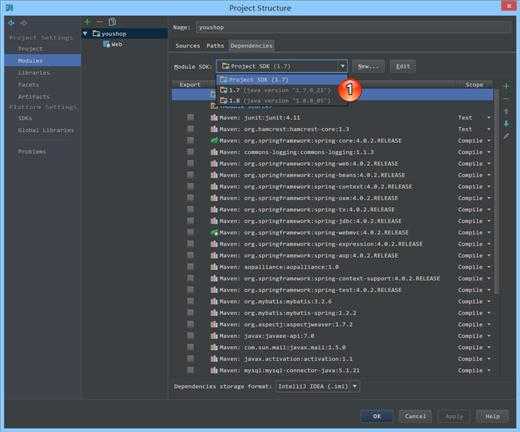Click the javaee-api library icon
Viewport: 520px width, 432px height.
pyautogui.click(x=214, y=336)
